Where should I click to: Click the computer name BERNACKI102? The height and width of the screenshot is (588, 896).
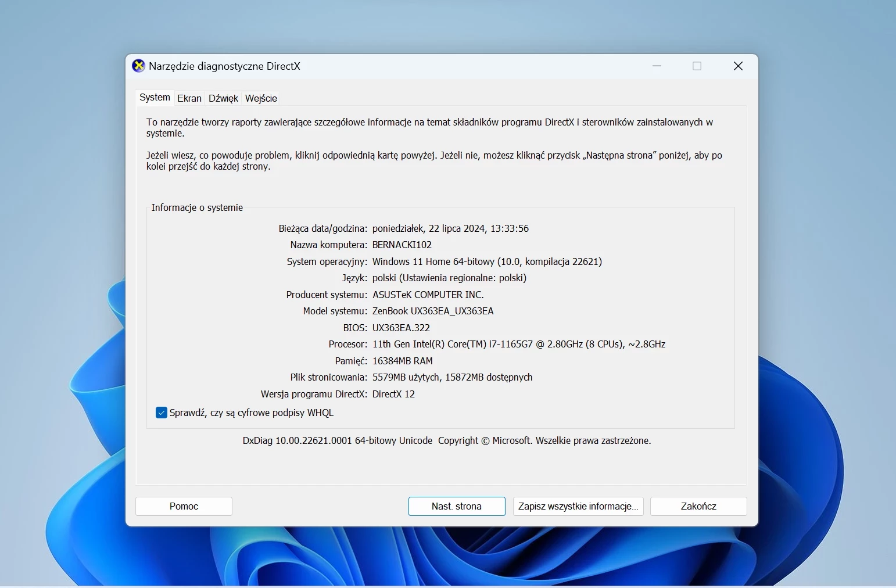pyautogui.click(x=402, y=245)
